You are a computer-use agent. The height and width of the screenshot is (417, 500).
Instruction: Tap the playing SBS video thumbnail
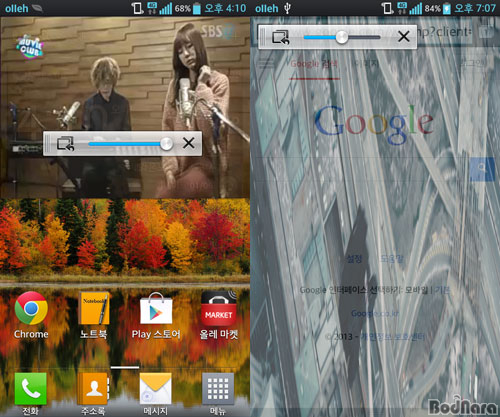pyautogui.click(x=125, y=107)
